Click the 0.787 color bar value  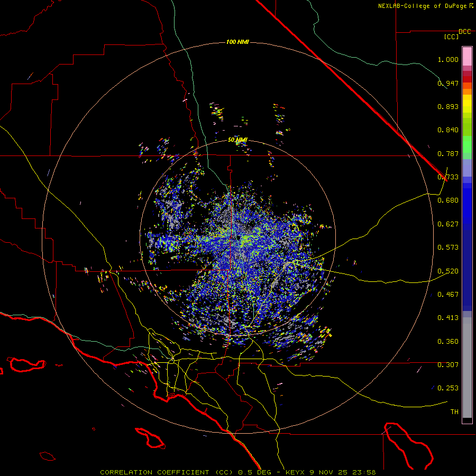(x=448, y=153)
